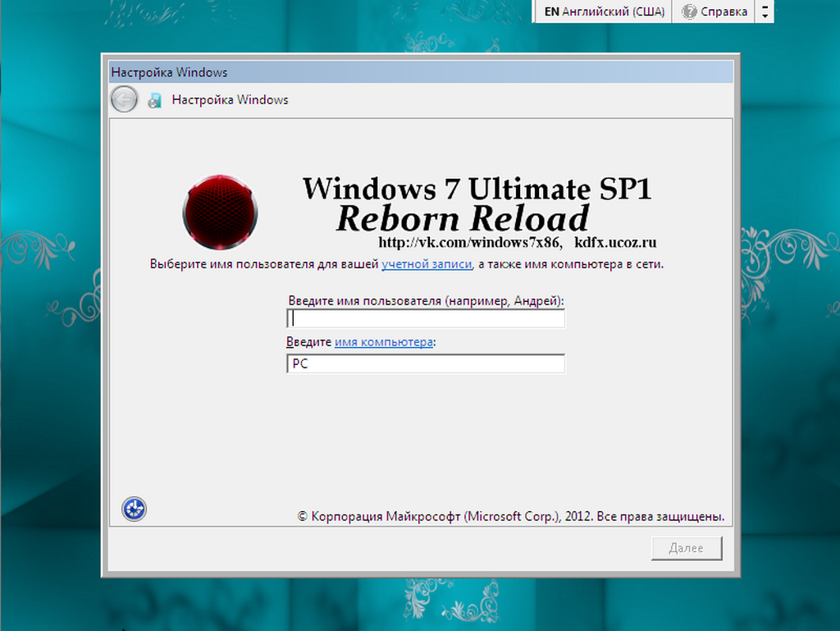Click the Reborn Reload title text

point(463,218)
